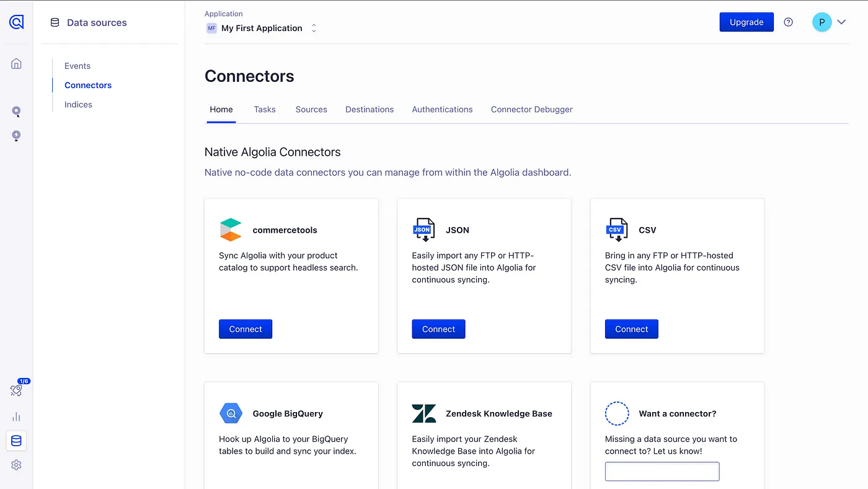Switch to the Tasks tab

(265, 109)
